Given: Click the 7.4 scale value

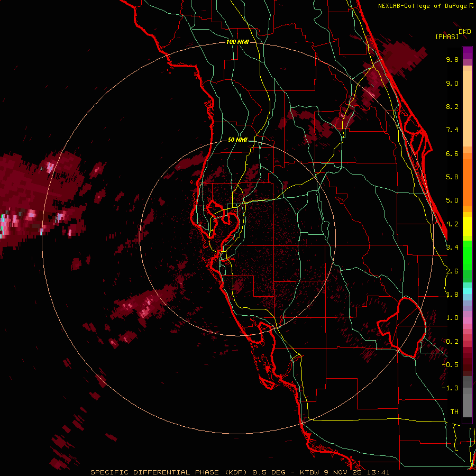Looking at the screenshot, I should (x=452, y=130).
